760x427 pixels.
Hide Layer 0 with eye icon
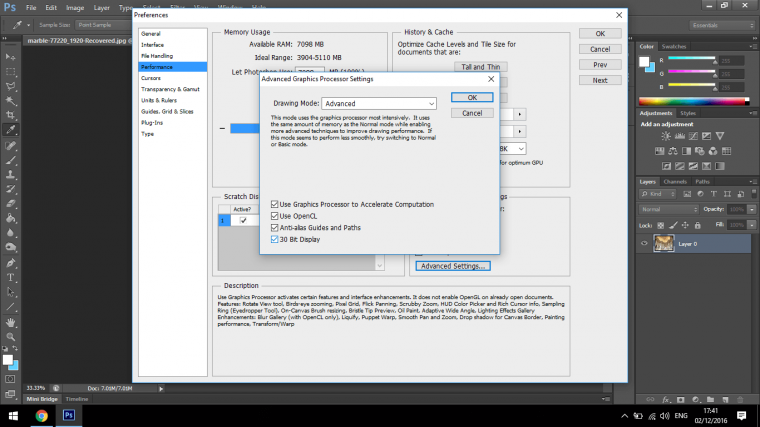[x=644, y=244]
